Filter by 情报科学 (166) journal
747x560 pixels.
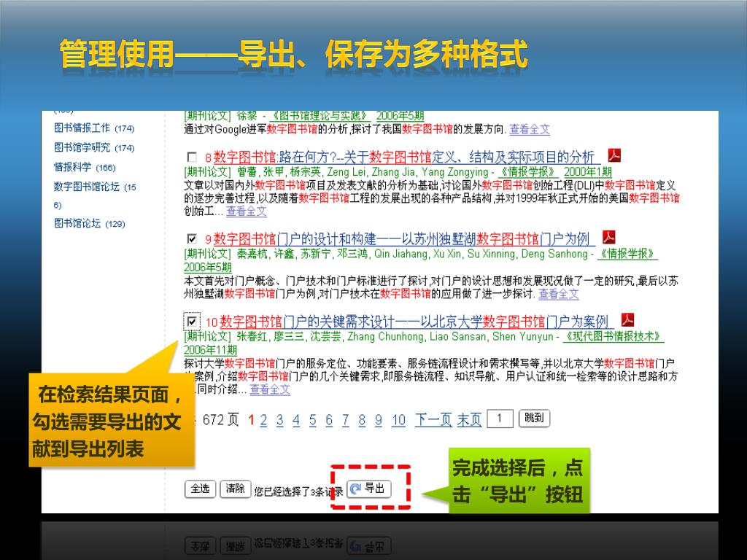tap(85, 167)
